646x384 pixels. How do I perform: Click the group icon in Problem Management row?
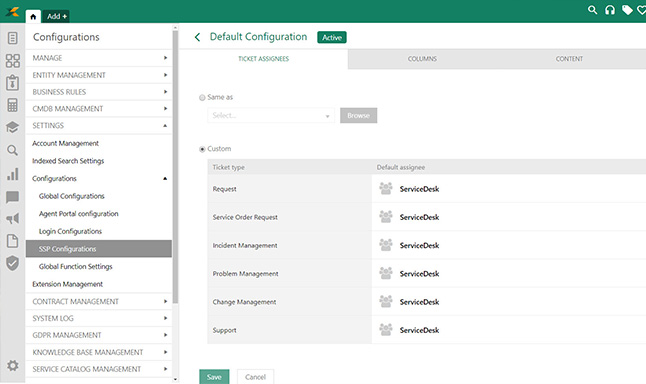(x=386, y=273)
